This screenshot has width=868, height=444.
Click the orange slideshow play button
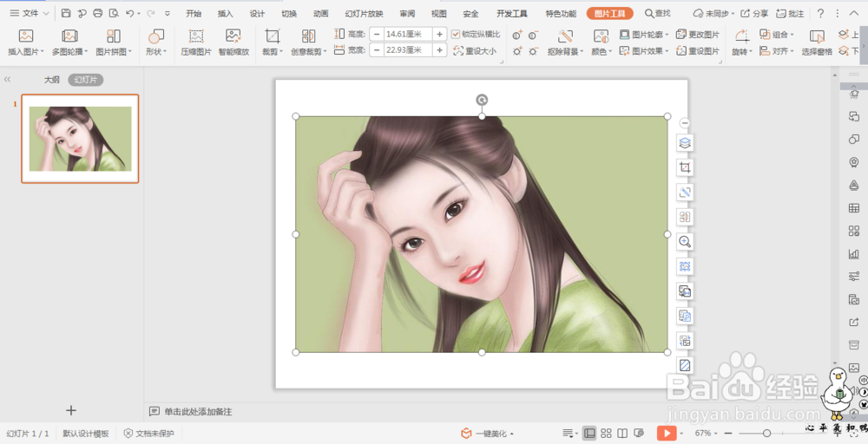[x=667, y=433]
